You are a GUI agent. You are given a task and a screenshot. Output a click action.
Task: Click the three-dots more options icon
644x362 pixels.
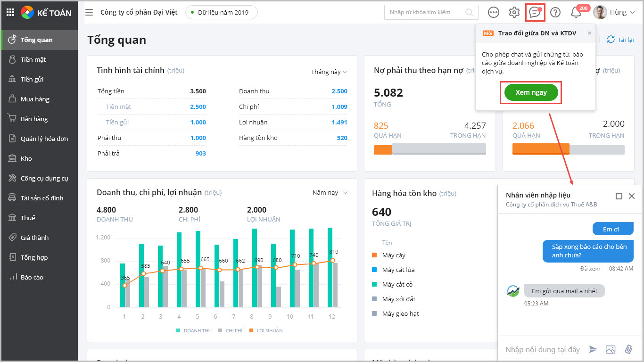[494, 12]
